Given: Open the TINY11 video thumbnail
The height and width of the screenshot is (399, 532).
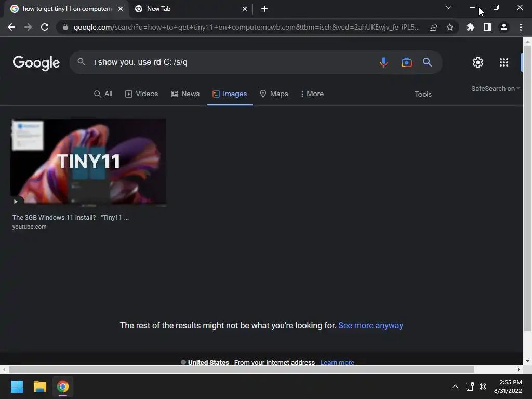Looking at the screenshot, I should click(x=88, y=162).
